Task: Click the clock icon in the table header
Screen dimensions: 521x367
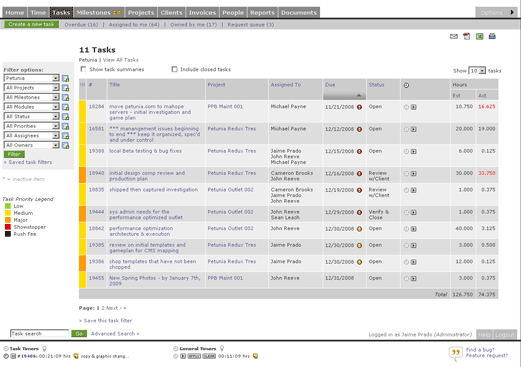Action: [406, 85]
